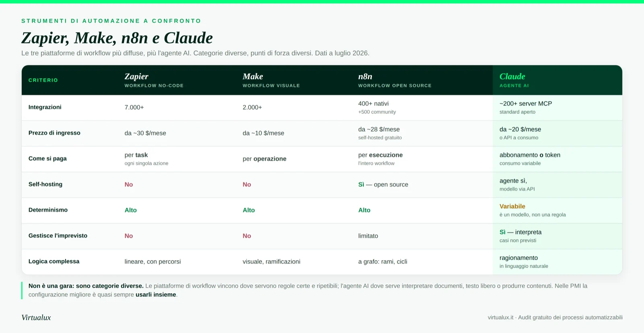The image size is (644, 333).
Task: Click the Virtualux logo text
Action: [x=36, y=318]
